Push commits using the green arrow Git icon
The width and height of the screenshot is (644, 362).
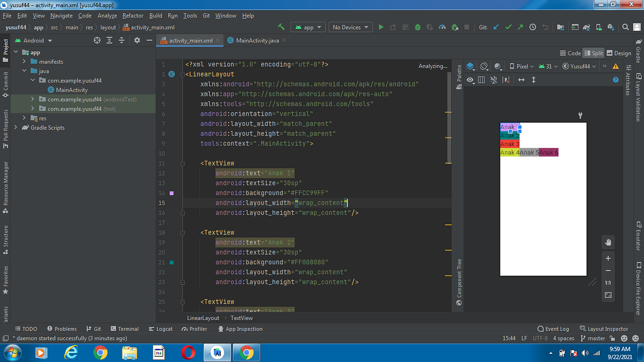(520, 27)
